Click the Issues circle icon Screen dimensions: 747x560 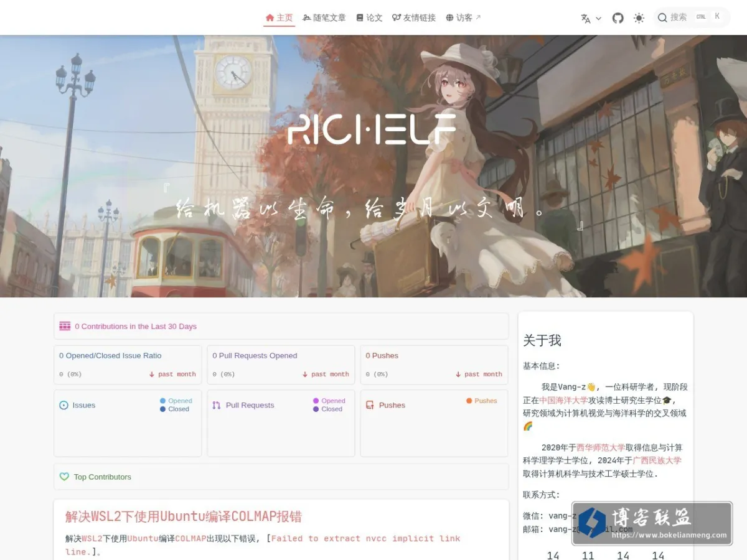tap(63, 405)
